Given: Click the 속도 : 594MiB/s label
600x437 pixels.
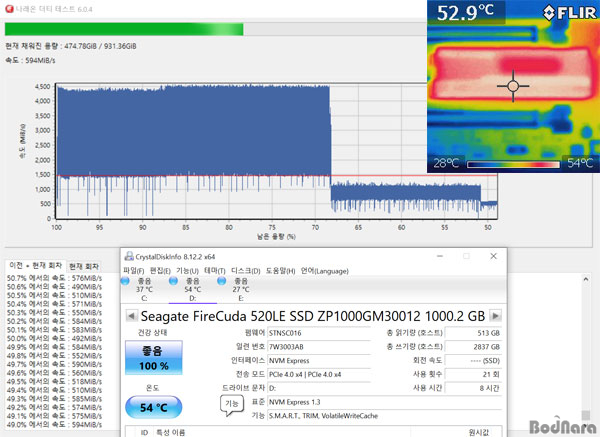Looking at the screenshot, I should tap(30, 60).
